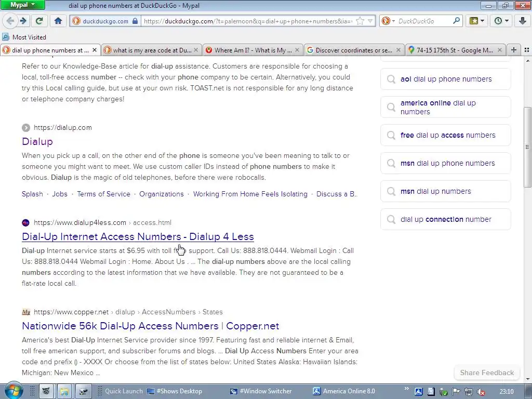The image size is (532, 399).
Task: Search 'dial up connection number' suggestion
Action: (x=445, y=219)
